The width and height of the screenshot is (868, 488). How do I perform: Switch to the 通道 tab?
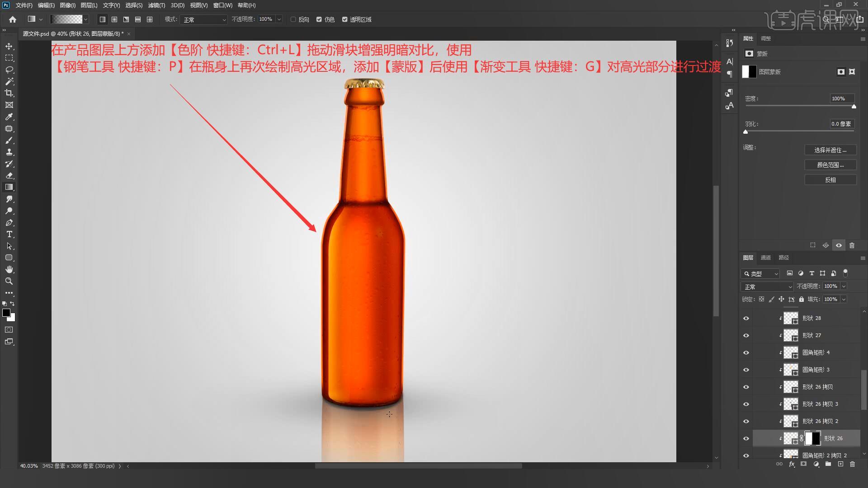pos(765,258)
